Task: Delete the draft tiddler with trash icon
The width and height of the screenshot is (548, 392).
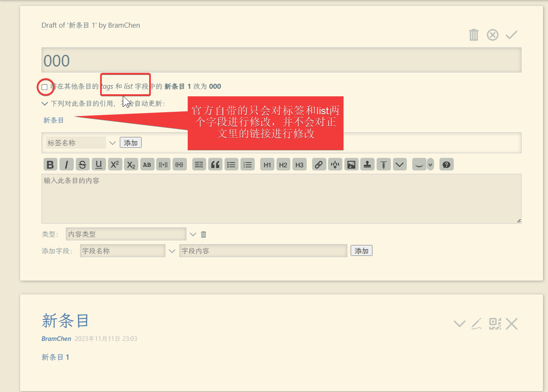Action: coord(474,35)
